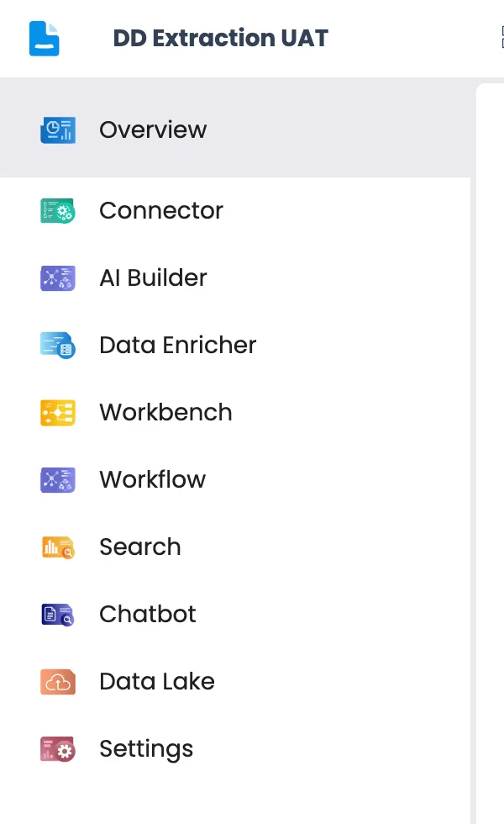Image resolution: width=504 pixels, height=824 pixels.
Task: Open the Data Lake text label
Action: pos(157,682)
